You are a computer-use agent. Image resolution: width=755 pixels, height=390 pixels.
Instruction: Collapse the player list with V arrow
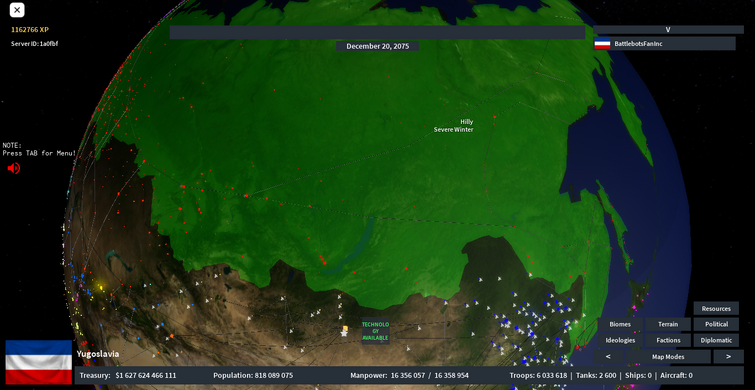point(668,29)
